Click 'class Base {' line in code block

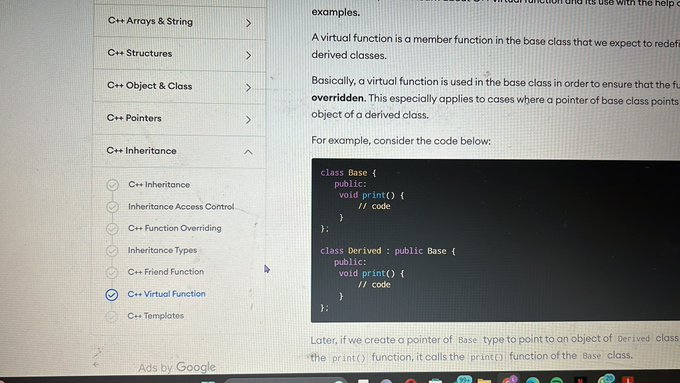[x=348, y=173]
